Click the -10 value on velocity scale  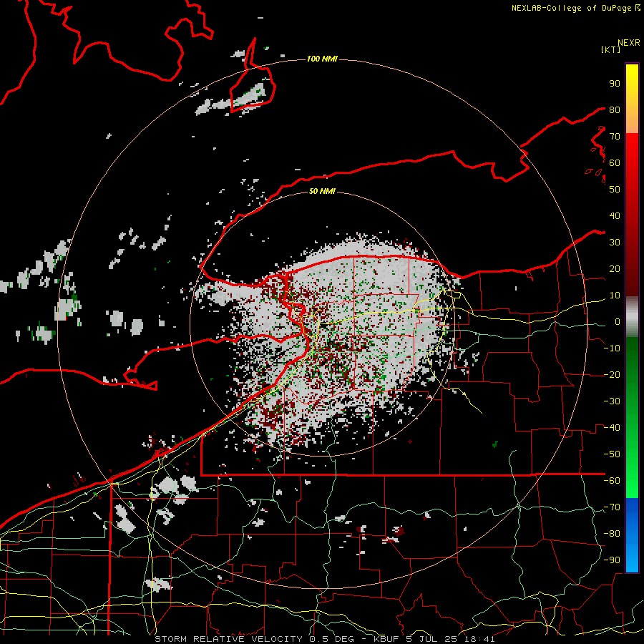pyautogui.click(x=612, y=348)
